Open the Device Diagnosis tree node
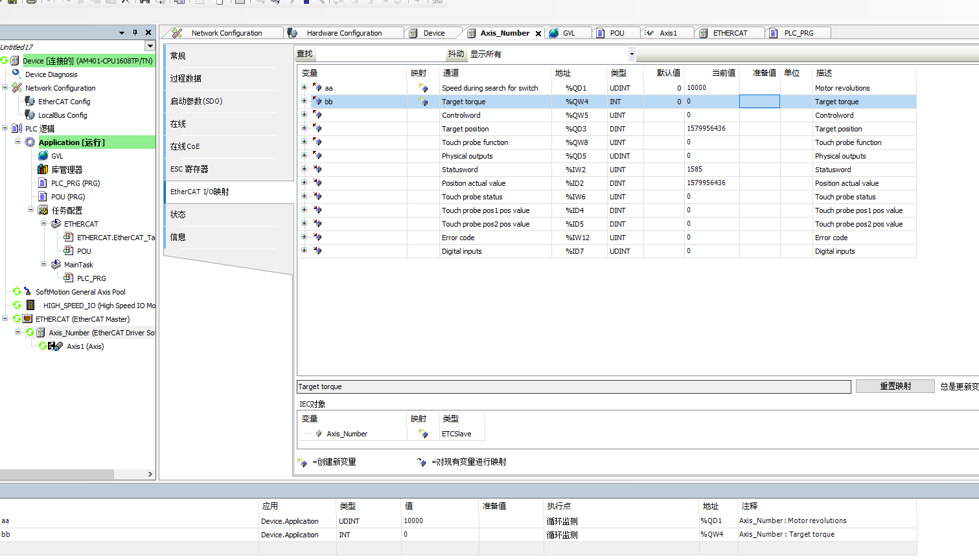The width and height of the screenshot is (979, 560). 51,74
